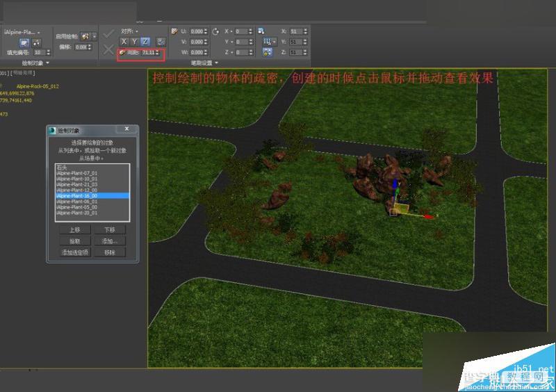Open the rotation X axis dropdown
556x392 pixels.
click(229, 31)
